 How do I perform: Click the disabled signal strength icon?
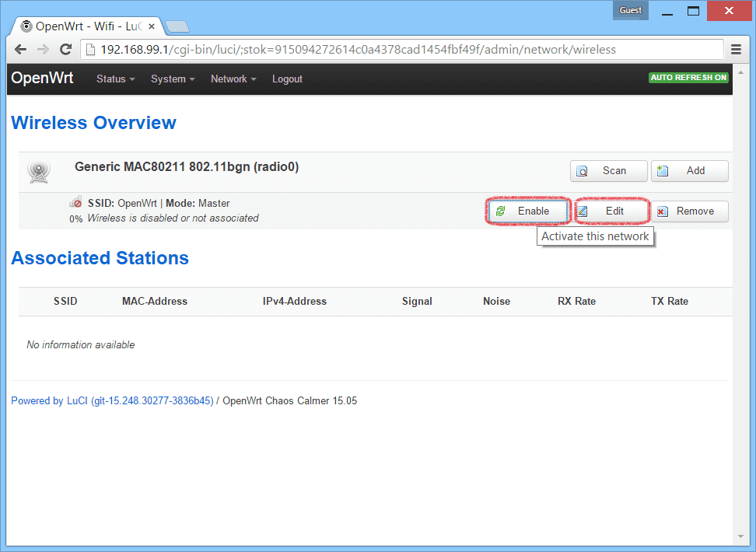[75, 204]
